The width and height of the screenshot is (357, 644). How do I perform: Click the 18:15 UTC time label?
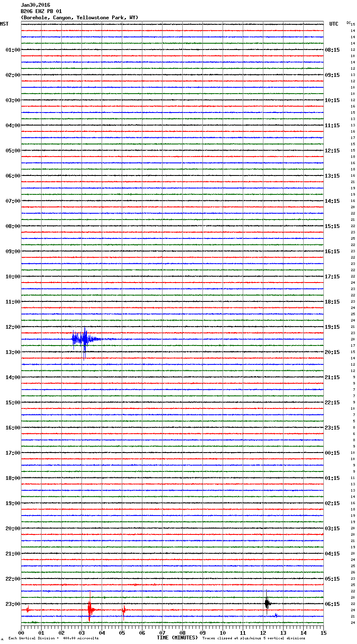(332, 302)
